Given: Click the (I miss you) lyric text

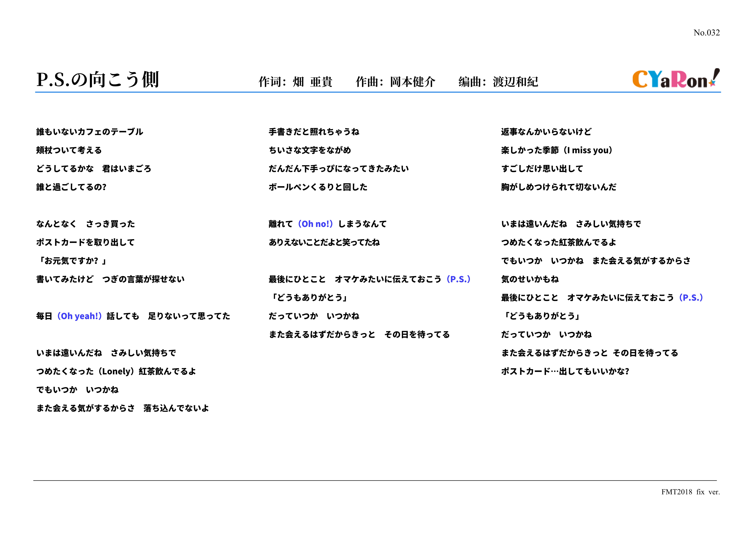Looking at the screenshot, I should click(x=588, y=150).
